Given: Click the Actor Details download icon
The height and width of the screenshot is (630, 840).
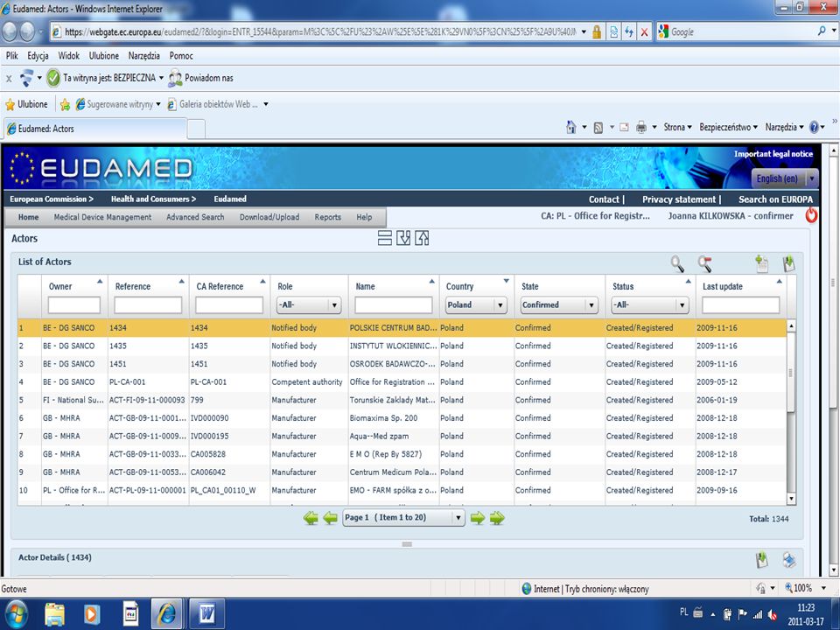Looking at the screenshot, I should point(761,559).
